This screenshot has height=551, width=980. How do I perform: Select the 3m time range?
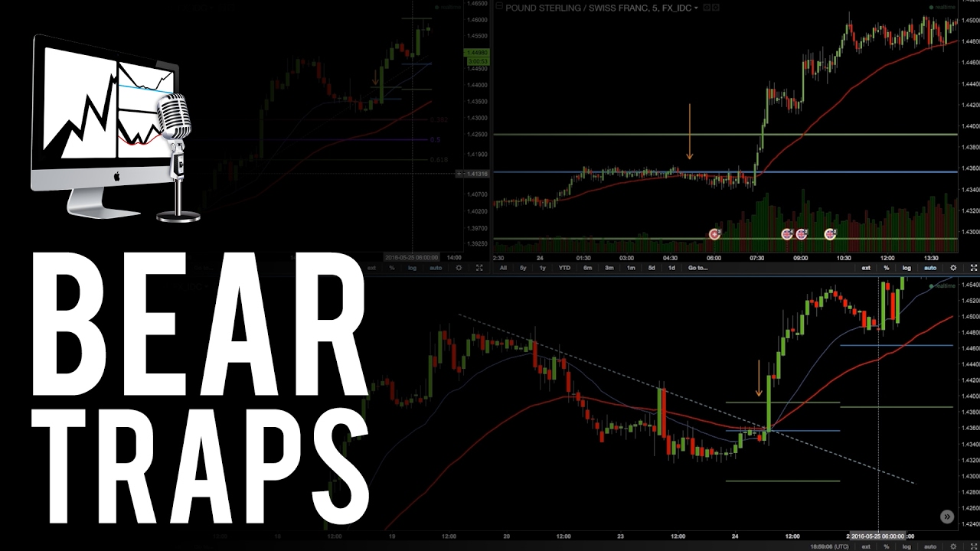tap(609, 268)
